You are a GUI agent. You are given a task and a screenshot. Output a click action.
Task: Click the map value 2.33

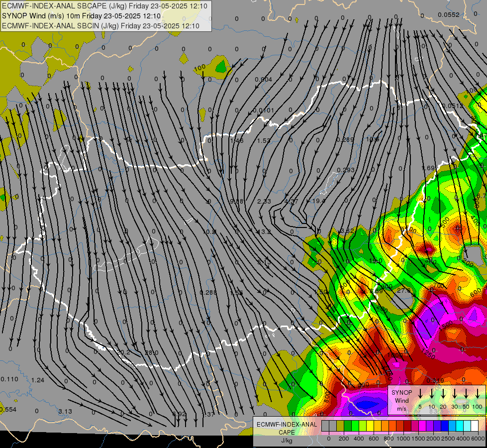264,202
